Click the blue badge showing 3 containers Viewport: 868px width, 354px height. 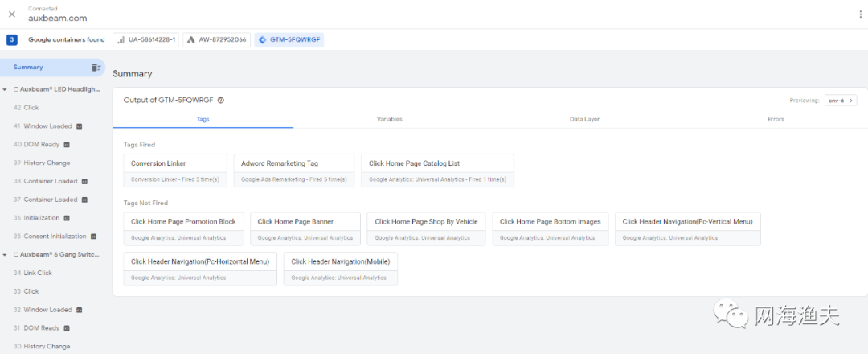tap(12, 40)
